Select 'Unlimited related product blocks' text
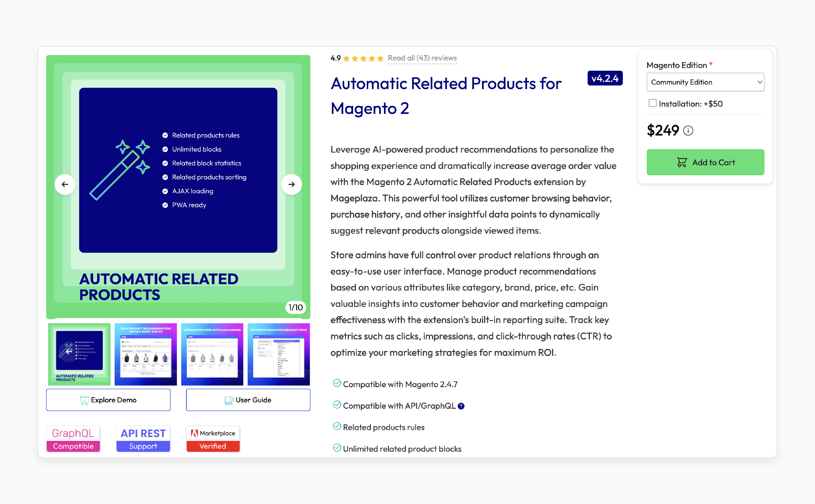Image resolution: width=815 pixels, height=504 pixels. 402,449
